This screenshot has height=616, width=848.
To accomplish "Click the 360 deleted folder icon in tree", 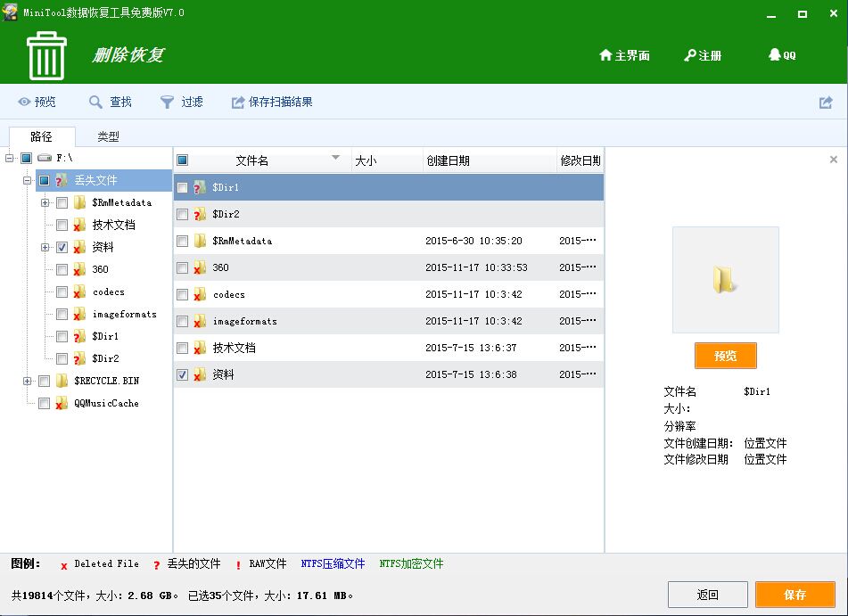I will click(79, 269).
